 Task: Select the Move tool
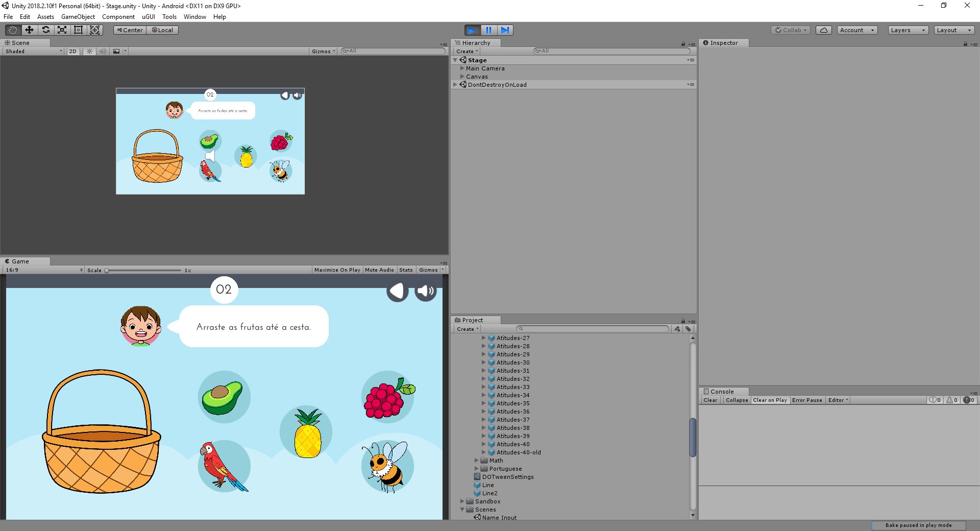point(29,30)
